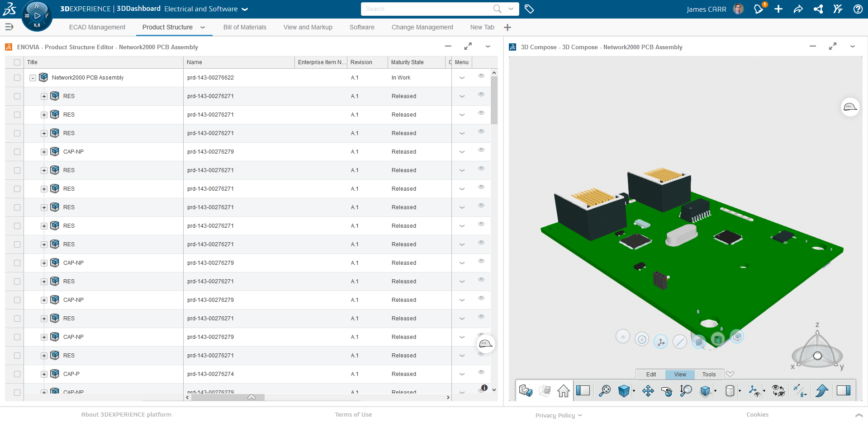Switch to Bill of Materials tab
The width and height of the screenshot is (868, 422).
tap(245, 28)
